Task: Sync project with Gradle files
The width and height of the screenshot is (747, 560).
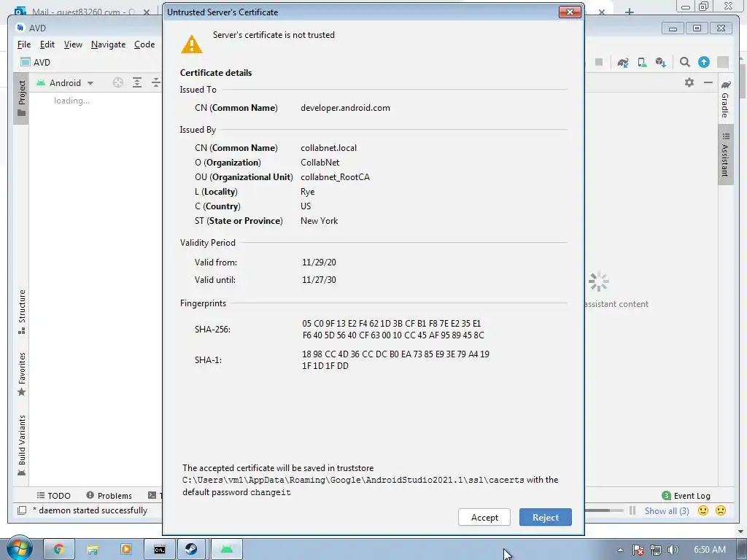Action: click(623, 62)
